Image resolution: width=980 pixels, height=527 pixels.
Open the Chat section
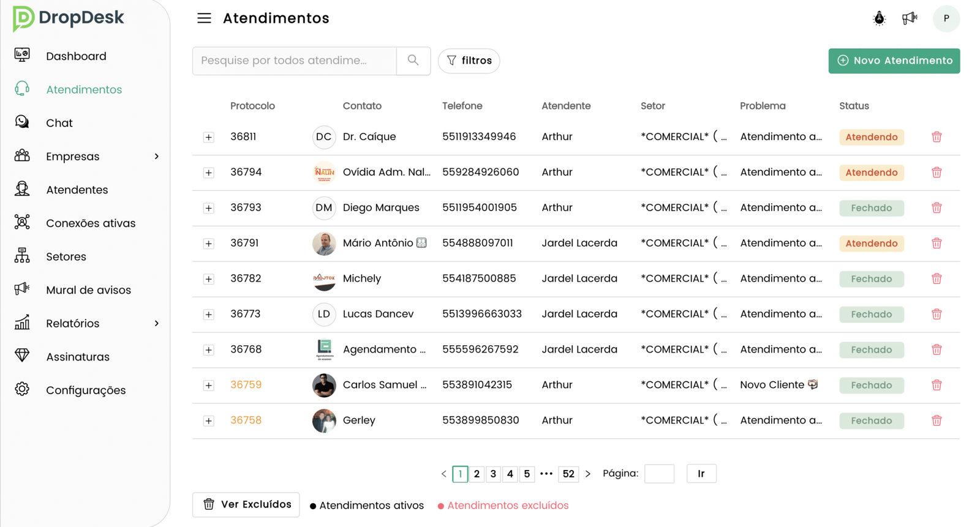59,123
